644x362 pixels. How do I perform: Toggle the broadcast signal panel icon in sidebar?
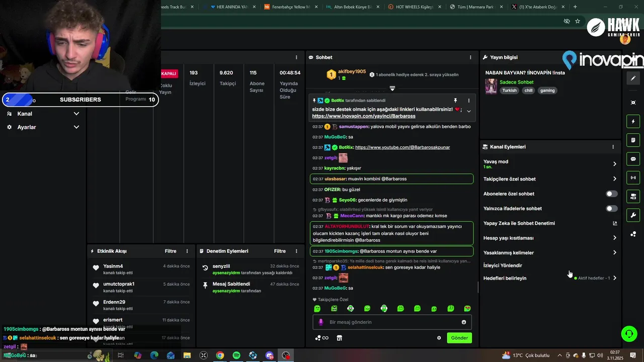(633, 177)
